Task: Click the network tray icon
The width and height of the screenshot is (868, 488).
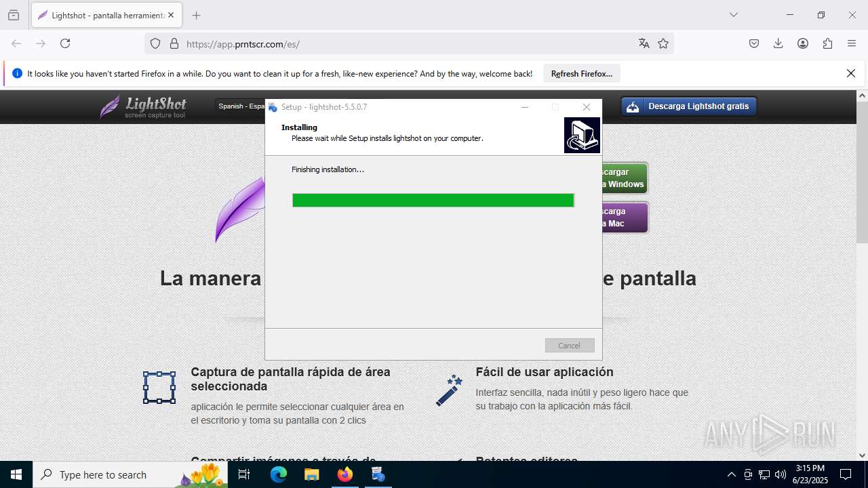Action: (x=764, y=474)
